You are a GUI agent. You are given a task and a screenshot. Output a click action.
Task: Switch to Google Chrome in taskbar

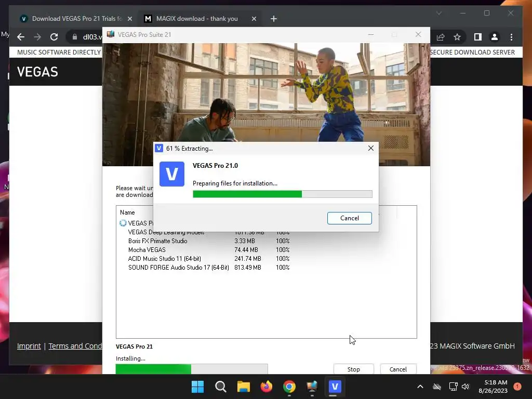[289, 387]
